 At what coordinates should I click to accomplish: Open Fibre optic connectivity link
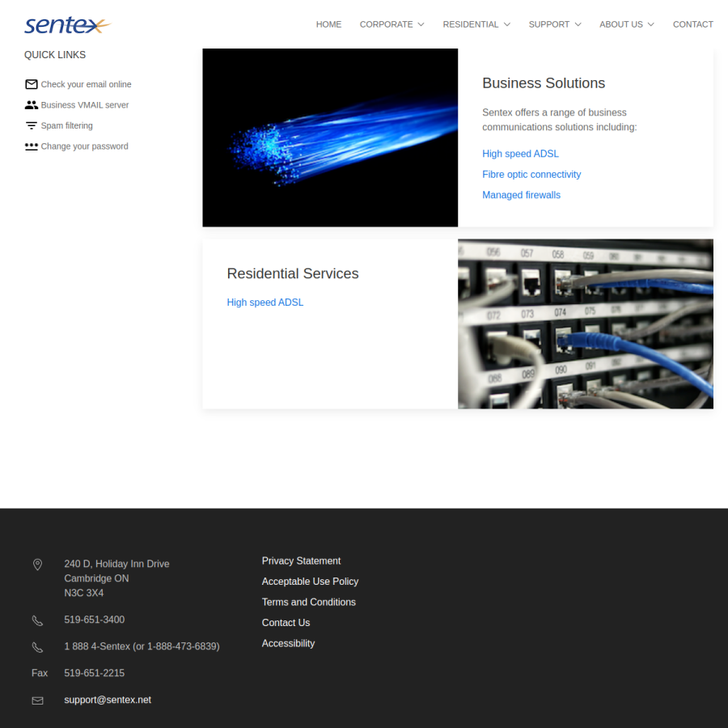[531, 175]
